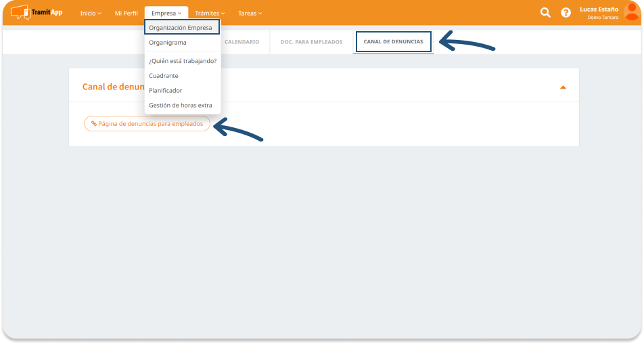This screenshot has width=644, height=344.
Task: Open the Tareas dropdown menu
Action: [x=250, y=14]
